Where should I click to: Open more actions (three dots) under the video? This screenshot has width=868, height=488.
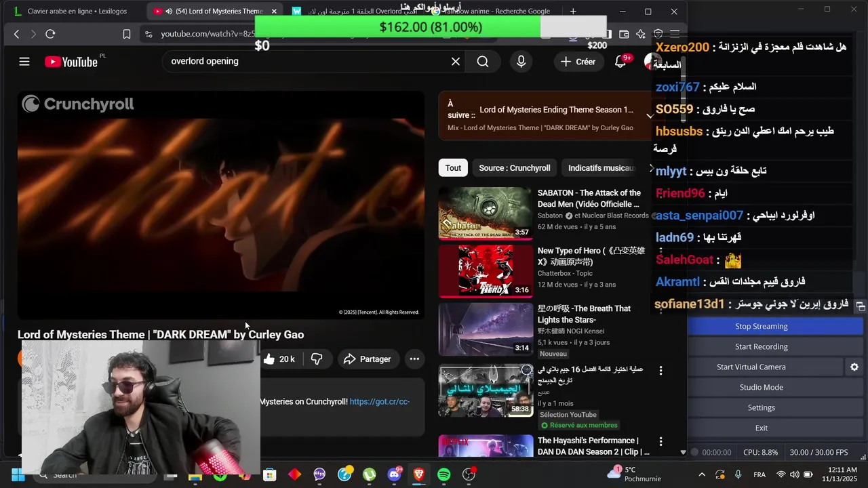click(414, 359)
